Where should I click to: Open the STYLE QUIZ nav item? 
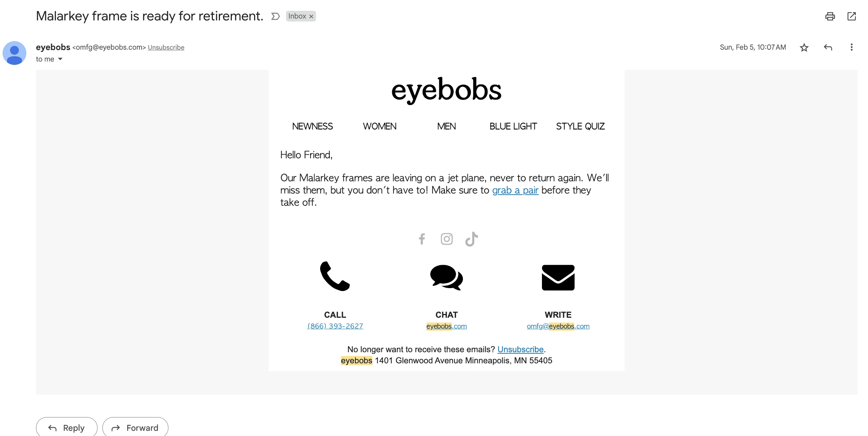point(580,126)
